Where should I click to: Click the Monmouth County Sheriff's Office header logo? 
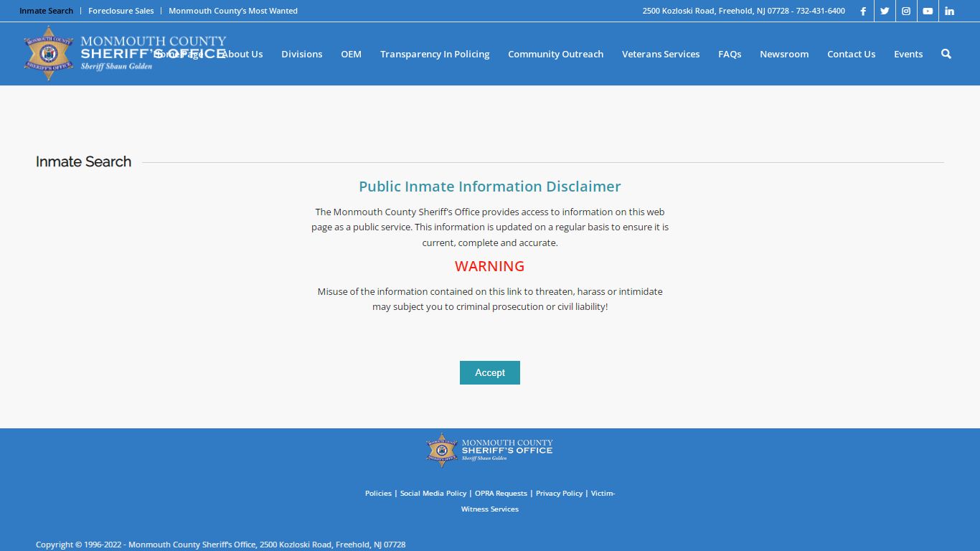124,53
